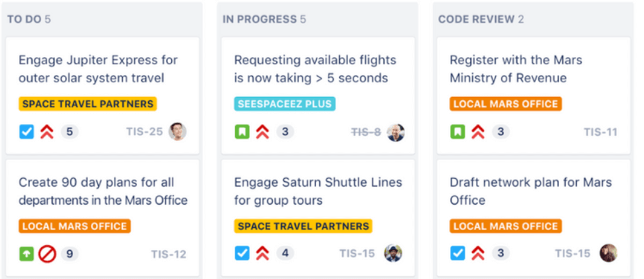Click the blue task checkbox on Saturn Shuttle card
Viewport: 644px width, 279px height.
(242, 253)
